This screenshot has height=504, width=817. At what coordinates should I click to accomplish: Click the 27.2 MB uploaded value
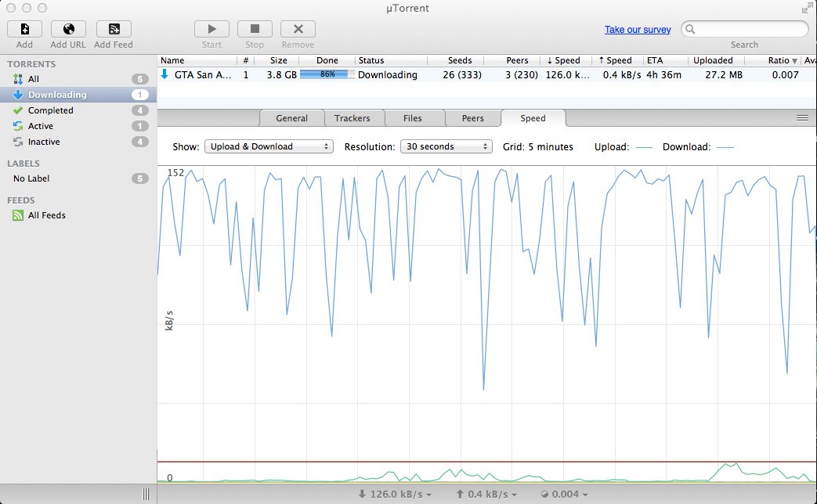coord(724,75)
